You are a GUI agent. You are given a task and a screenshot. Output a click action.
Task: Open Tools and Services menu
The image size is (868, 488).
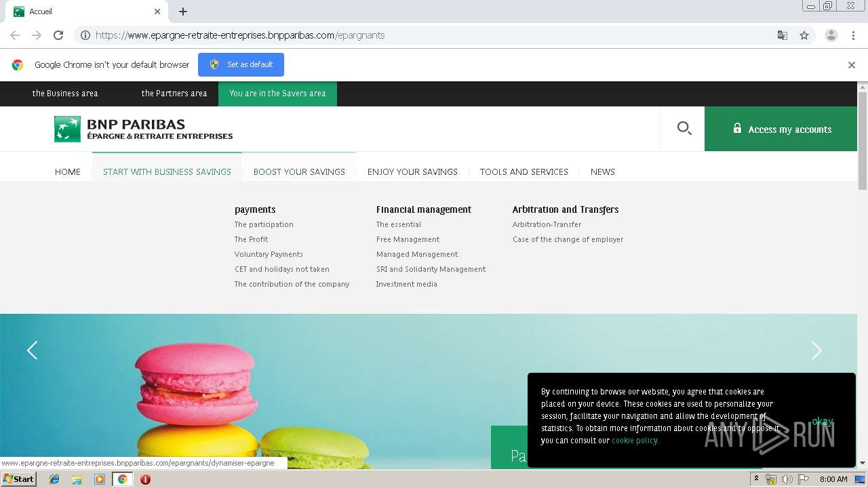pos(524,171)
